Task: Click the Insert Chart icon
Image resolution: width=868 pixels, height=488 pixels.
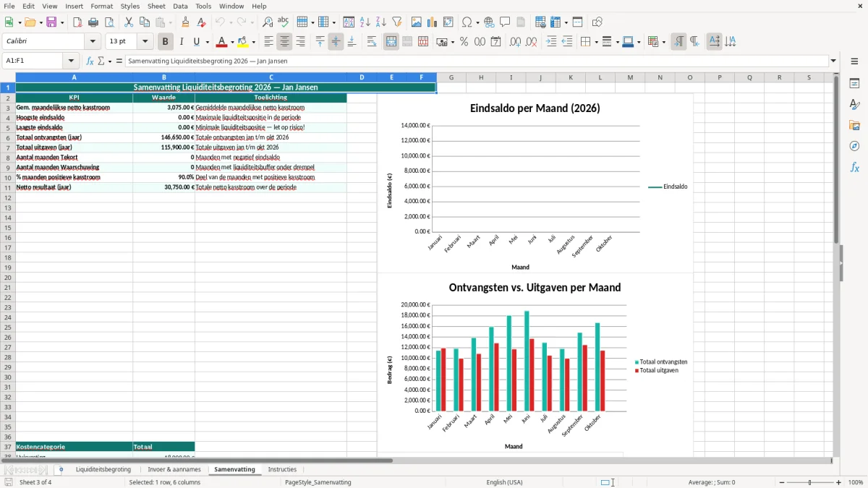Action: point(433,22)
